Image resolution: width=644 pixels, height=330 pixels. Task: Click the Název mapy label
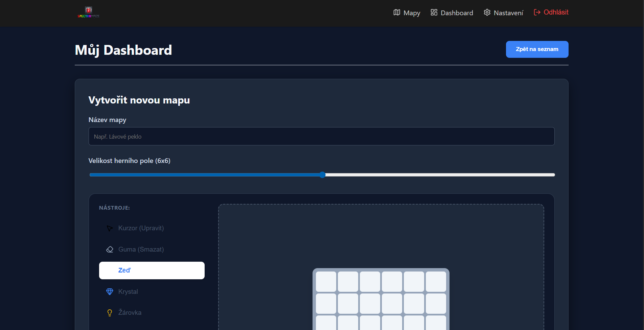pos(107,120)
